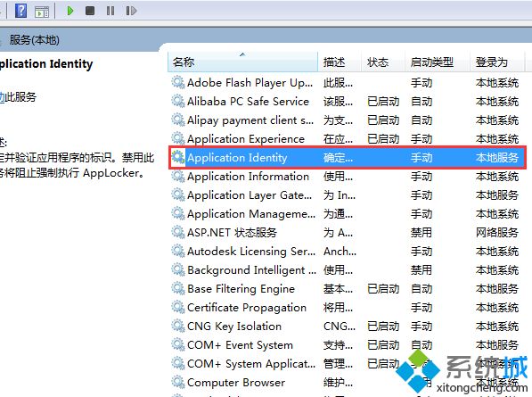Select Alibaba PC Safe Service name

pos(248,101)
